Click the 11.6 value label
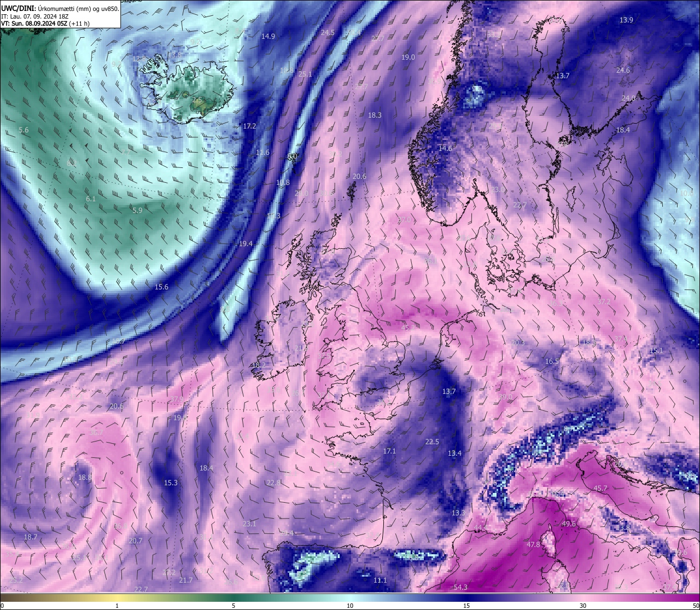 (x=263, y=153)
